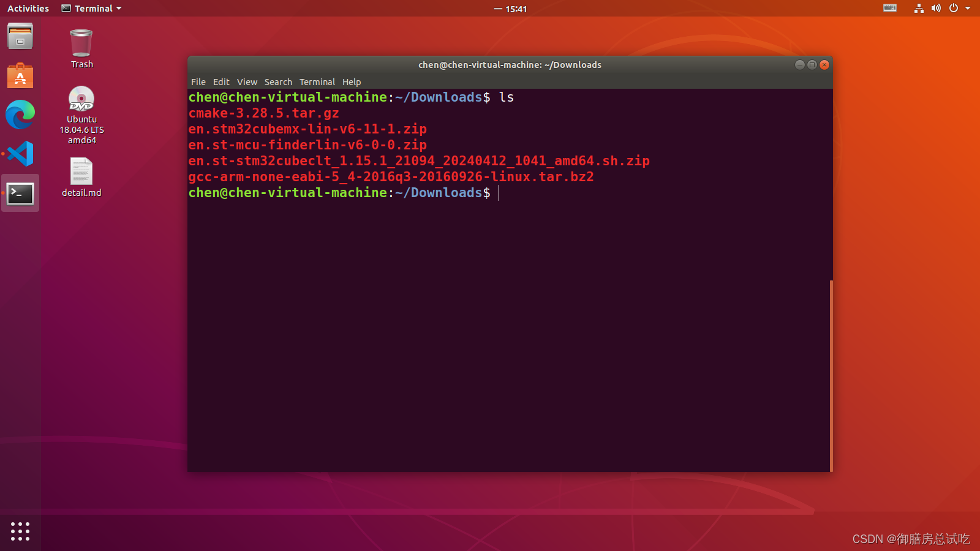Image resolution: width=980 pixels, height=551 pixels.
Task: Mute volume via the speaker icon
Action: pyautogui.click(x=936, y=9)
